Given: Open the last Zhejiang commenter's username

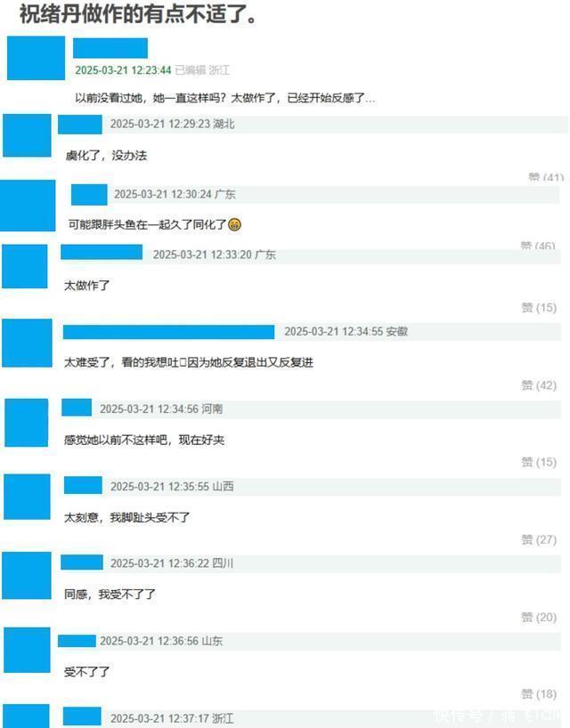Looking at the screenshot, I should pyautogui.click(x=82, y=716).
